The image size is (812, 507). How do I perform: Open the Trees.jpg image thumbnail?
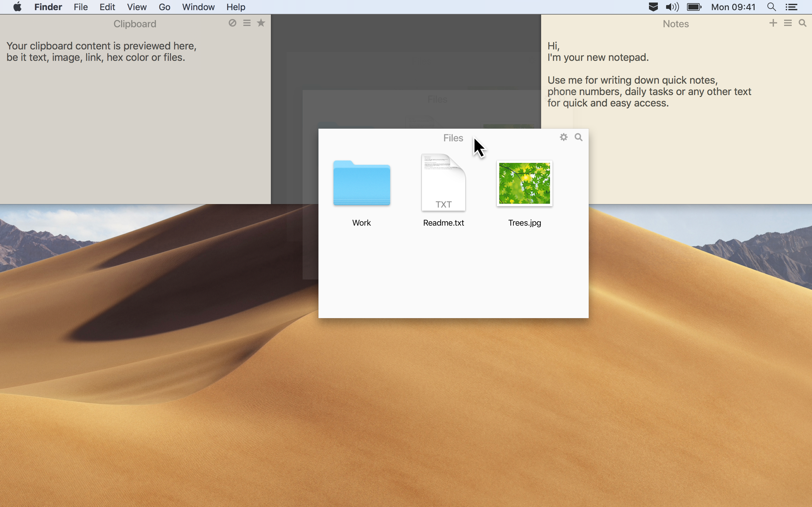[525, 183]
